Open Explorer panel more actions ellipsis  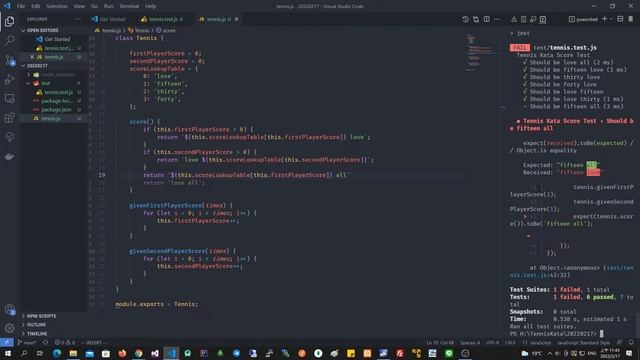[x=78, y=19]
